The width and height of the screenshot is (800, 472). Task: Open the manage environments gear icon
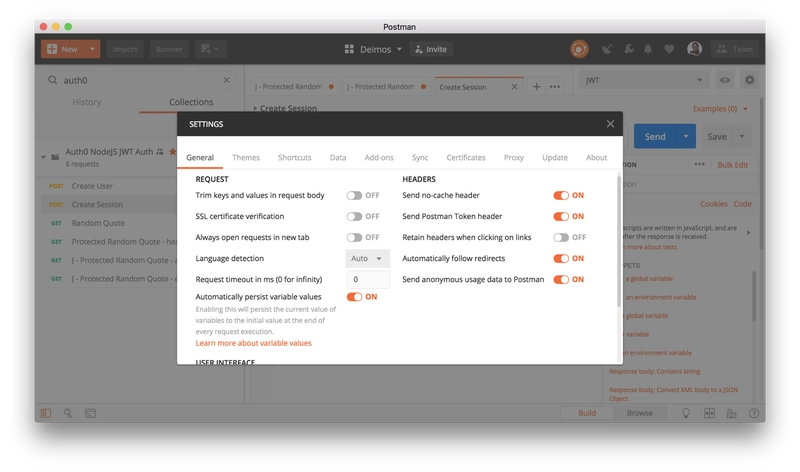[x=749, y=80]
